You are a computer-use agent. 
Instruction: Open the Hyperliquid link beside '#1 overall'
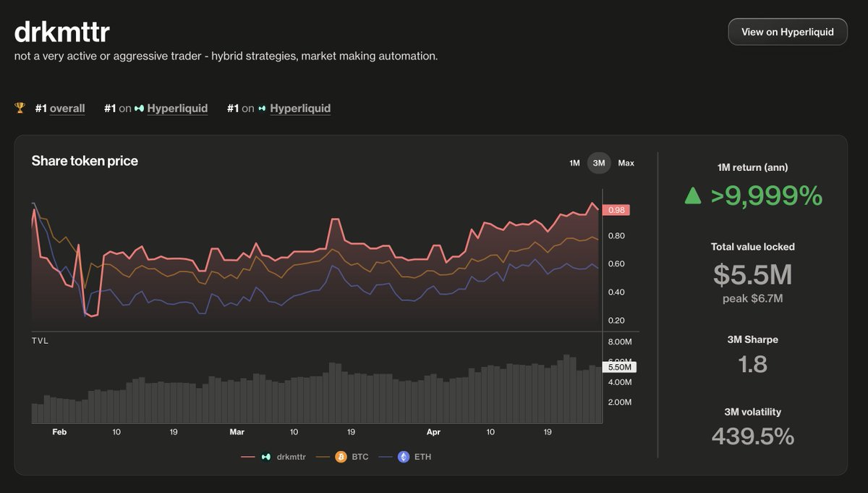pyautogui.click(x=177, y=109)
